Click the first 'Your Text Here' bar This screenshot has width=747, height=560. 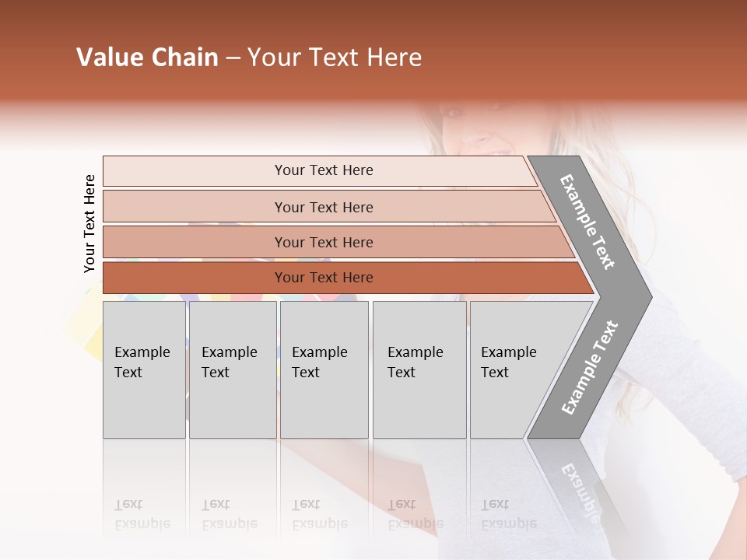tap(319, 171)
